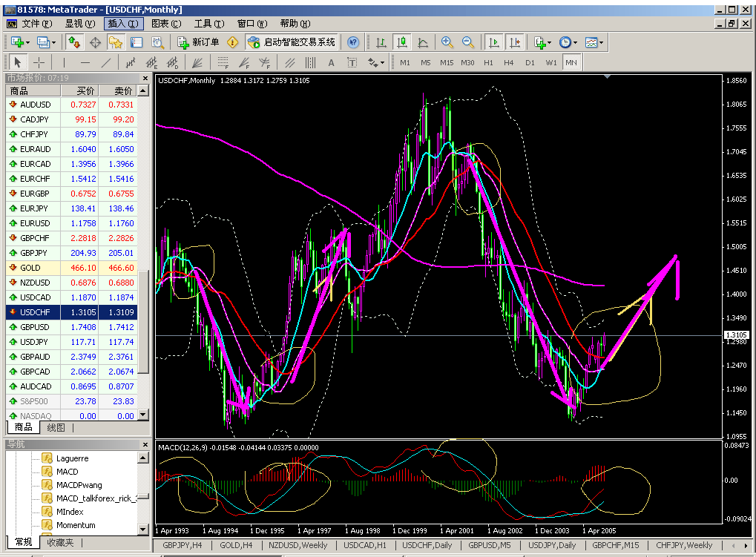Select the crosshair cursor tool
This screenshot has width=756, height=557.
coord(39,62)
